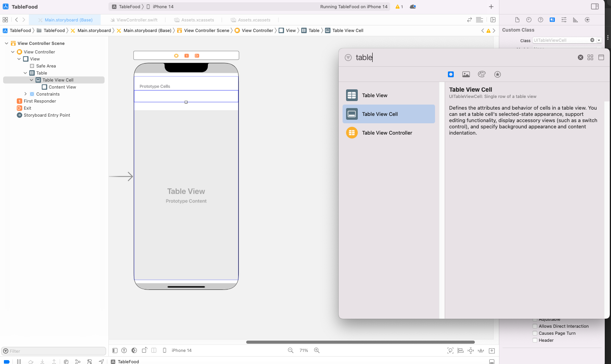
Task: Open the iPhone 14 run destination menu
Action: (160, 7)
